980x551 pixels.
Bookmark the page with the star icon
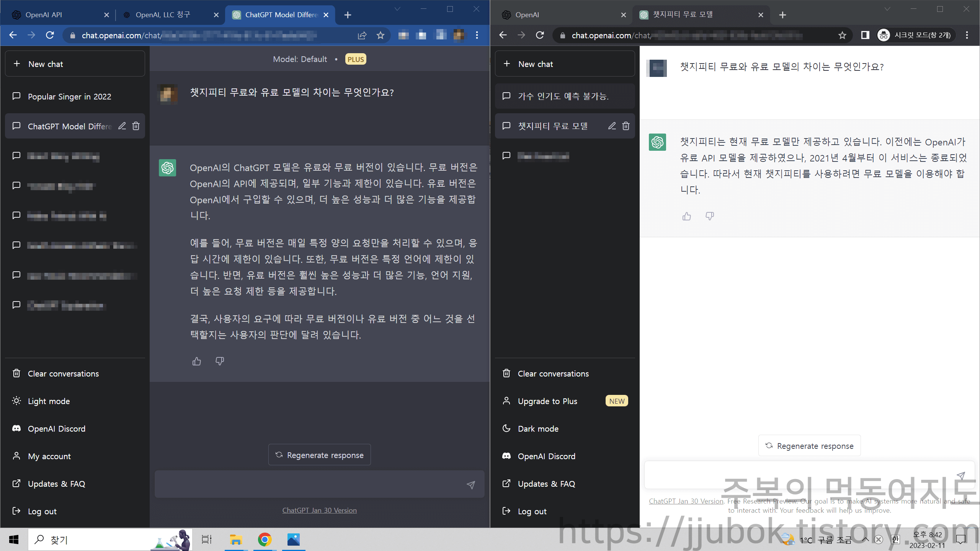[x=380, y=35]
